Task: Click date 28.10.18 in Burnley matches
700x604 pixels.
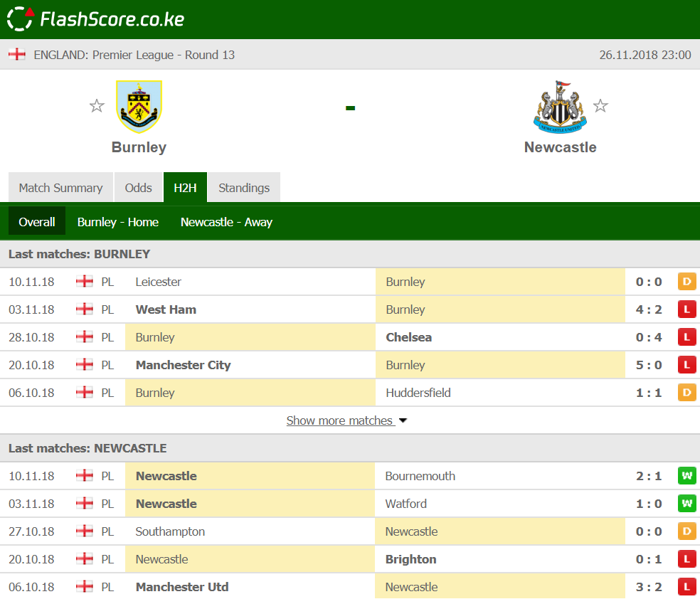Action: point(31,337)
